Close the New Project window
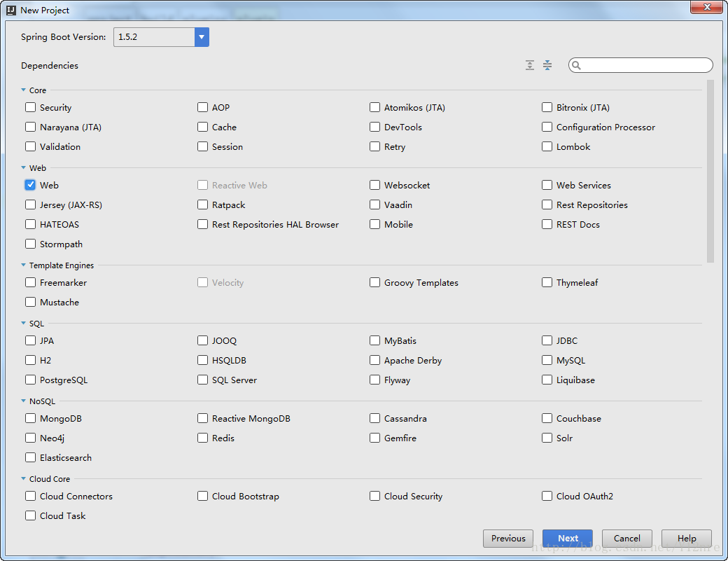Screen dimensions: 728x561 706,7
